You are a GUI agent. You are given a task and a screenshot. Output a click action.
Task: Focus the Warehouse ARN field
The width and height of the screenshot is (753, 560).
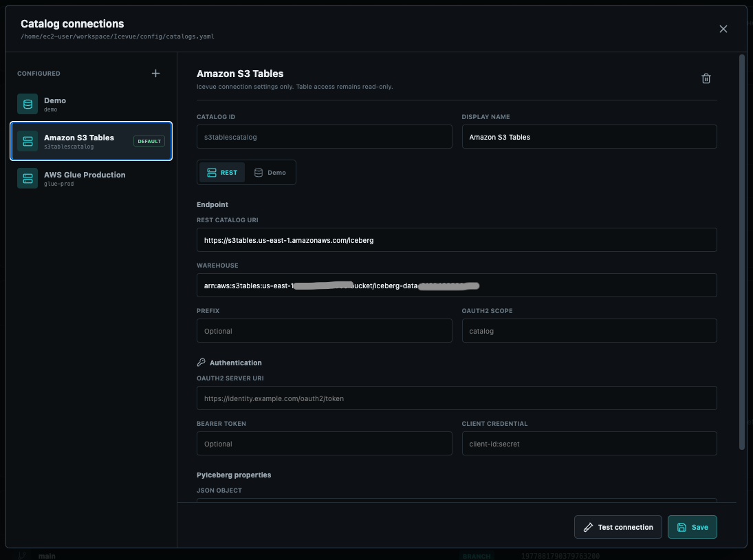click(457, 286)
